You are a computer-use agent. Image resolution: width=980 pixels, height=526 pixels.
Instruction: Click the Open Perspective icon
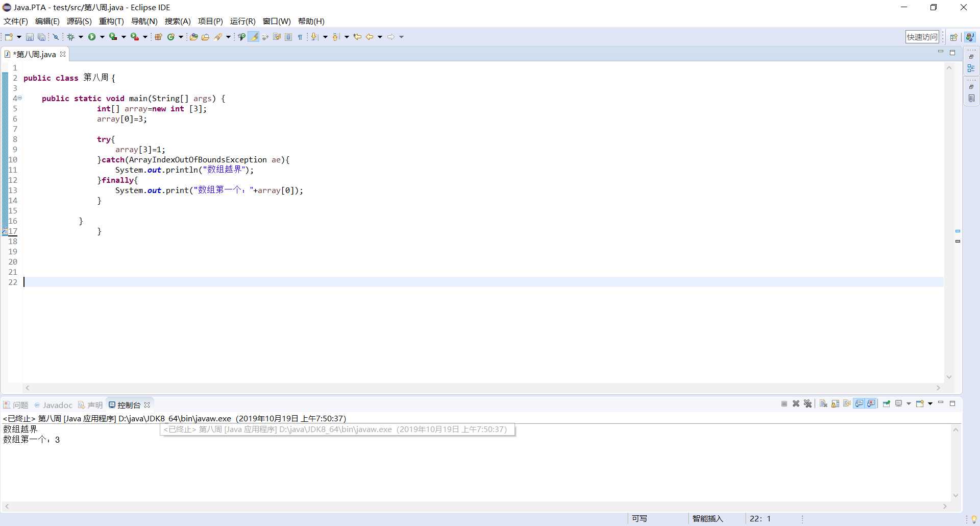click(953, 37)
